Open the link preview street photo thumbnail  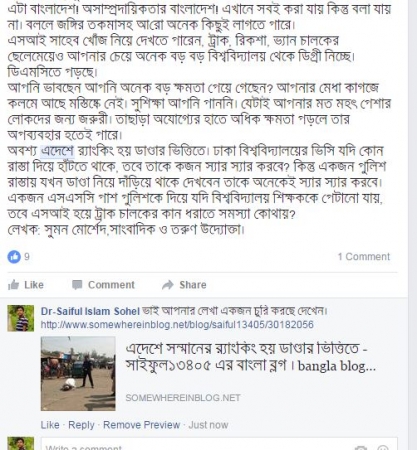[x=78, y=373]
